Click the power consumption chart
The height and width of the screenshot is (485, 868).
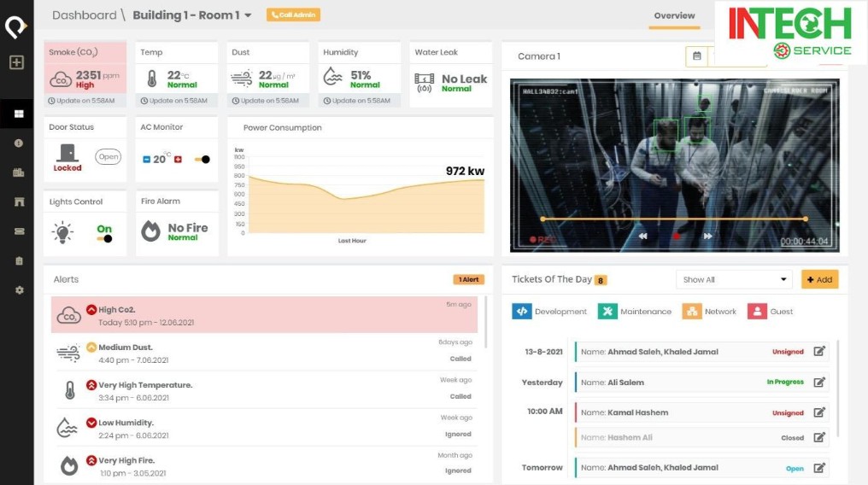click(x=360, y=196)
